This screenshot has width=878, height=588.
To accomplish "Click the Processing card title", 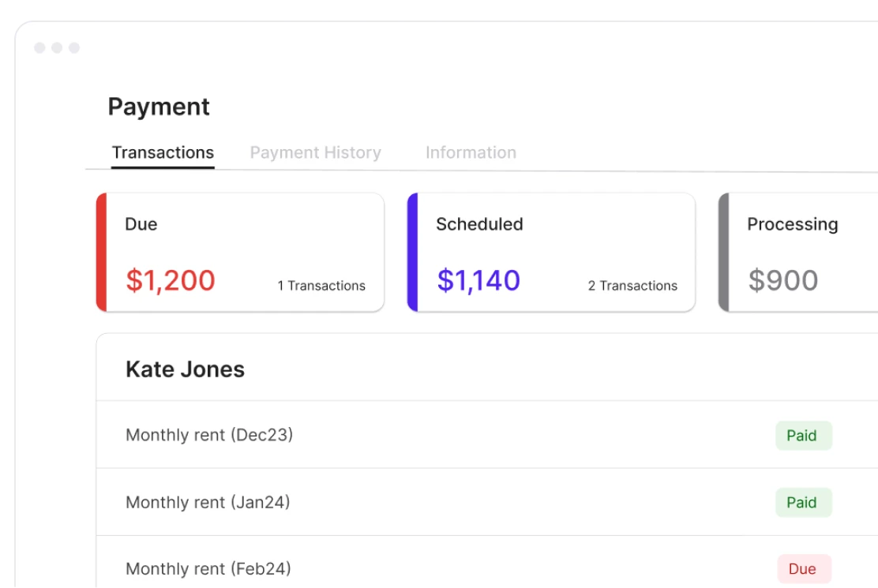I will 792,224.
